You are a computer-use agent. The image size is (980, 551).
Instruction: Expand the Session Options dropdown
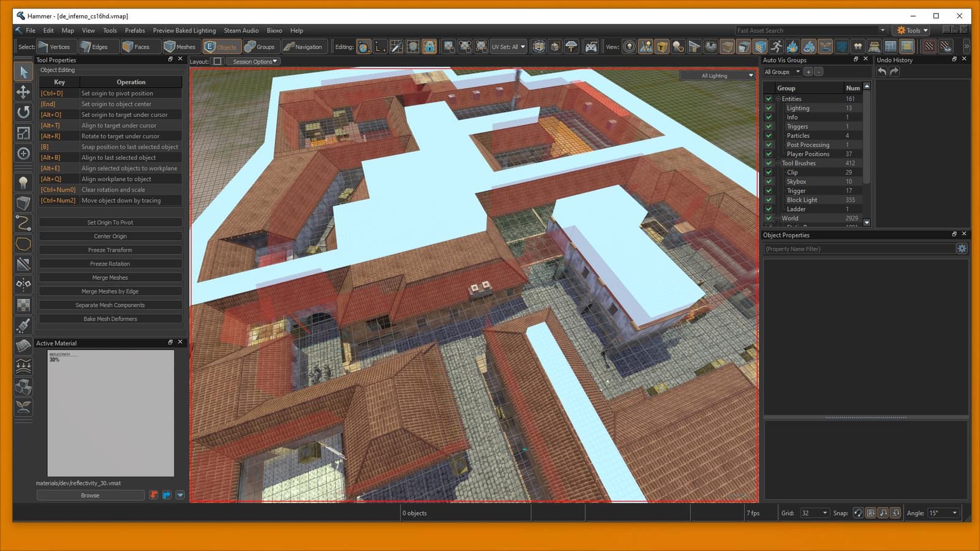[253, 61]
